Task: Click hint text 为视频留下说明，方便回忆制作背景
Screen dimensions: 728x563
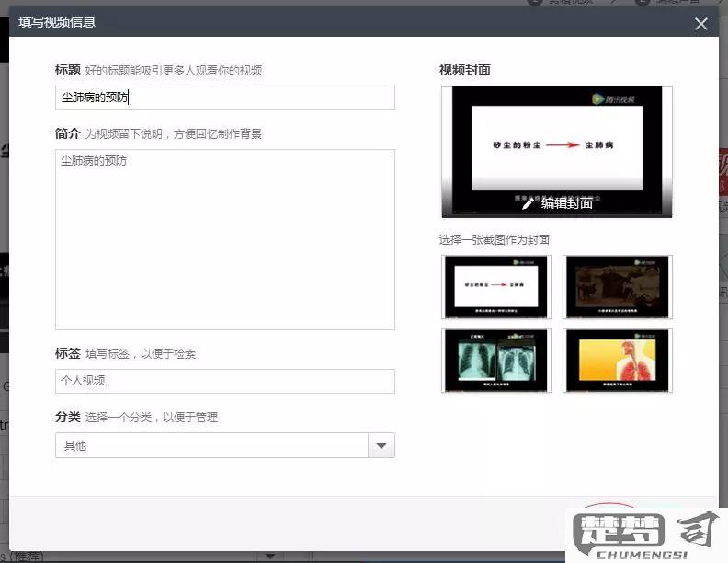Action: [174, 134]
